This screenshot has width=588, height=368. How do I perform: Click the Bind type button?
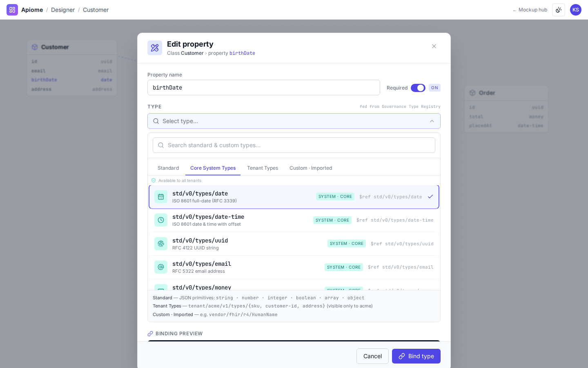coord(416,356)
